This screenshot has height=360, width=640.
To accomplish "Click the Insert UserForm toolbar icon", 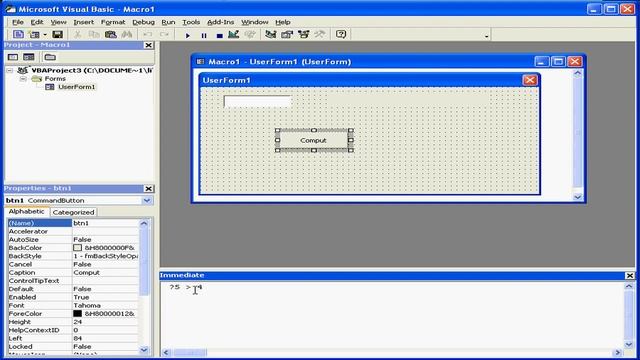I will pyautogui.click(x=34, y=35).
